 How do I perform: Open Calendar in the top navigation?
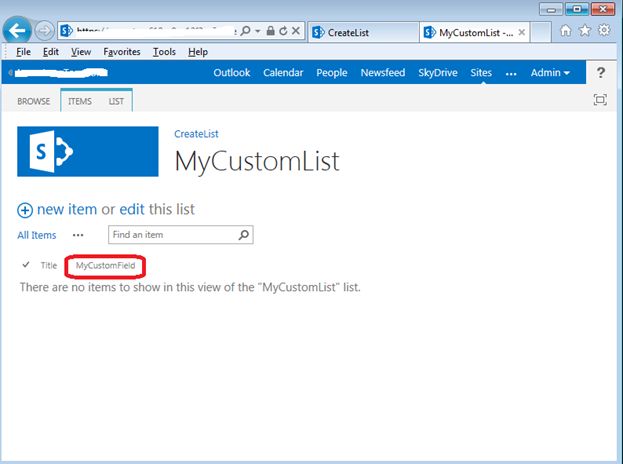pyautogui.click(x=283, y=73)
